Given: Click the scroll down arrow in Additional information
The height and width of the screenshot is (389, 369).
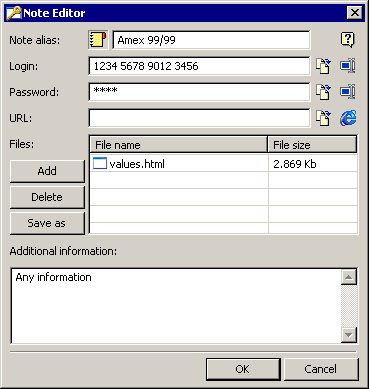Looking at the screenshot, I should 349,335.
